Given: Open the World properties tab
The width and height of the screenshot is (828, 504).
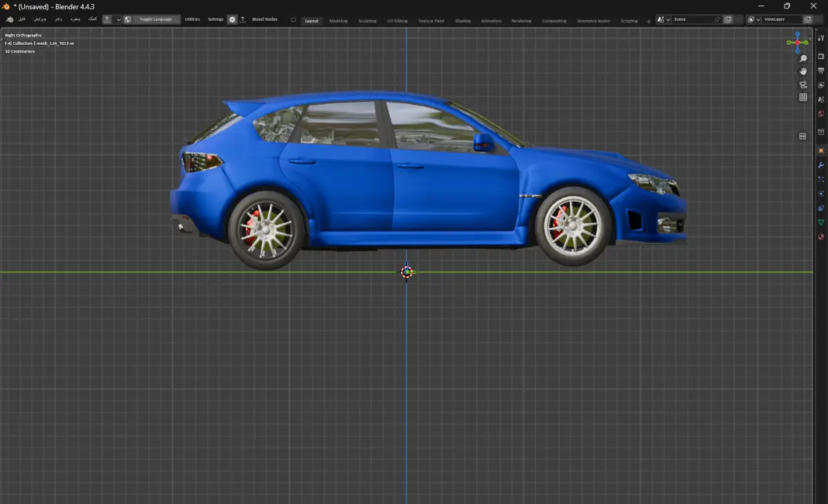Looking at the screenshot, I should (x=821, y=114).
